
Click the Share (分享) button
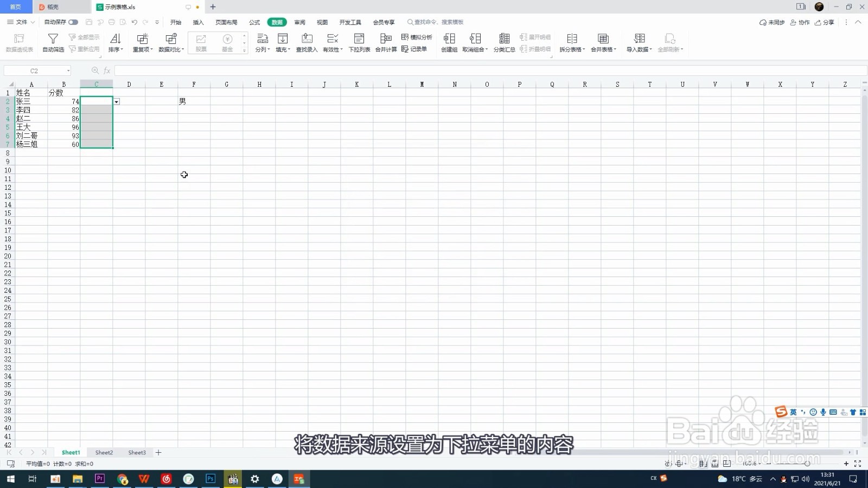[824, 22]
